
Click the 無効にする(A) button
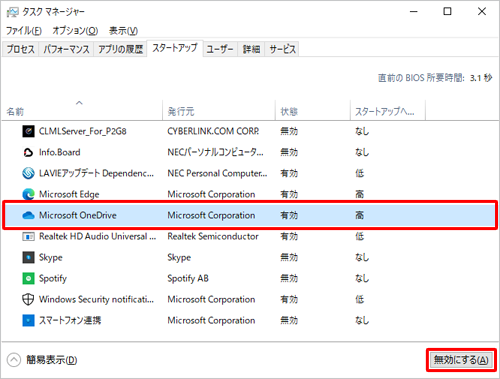pos(461,360)
